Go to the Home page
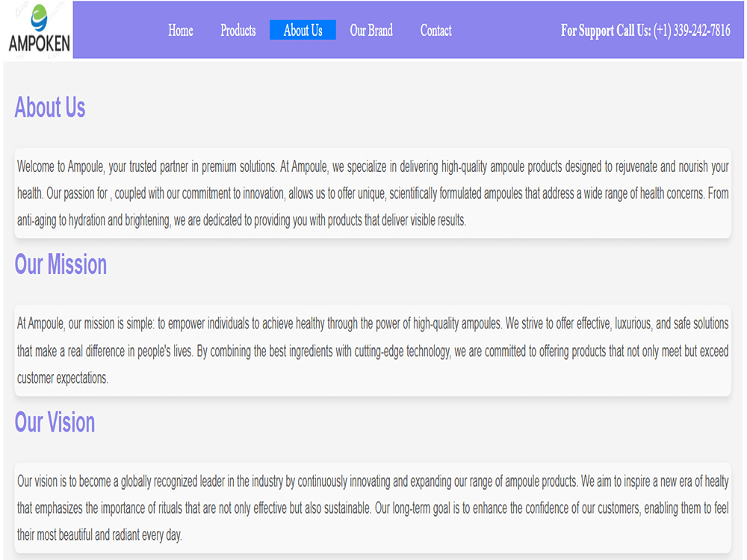Image resolution: width=747 pixels, height=560 pixels. tap(181, 31)
